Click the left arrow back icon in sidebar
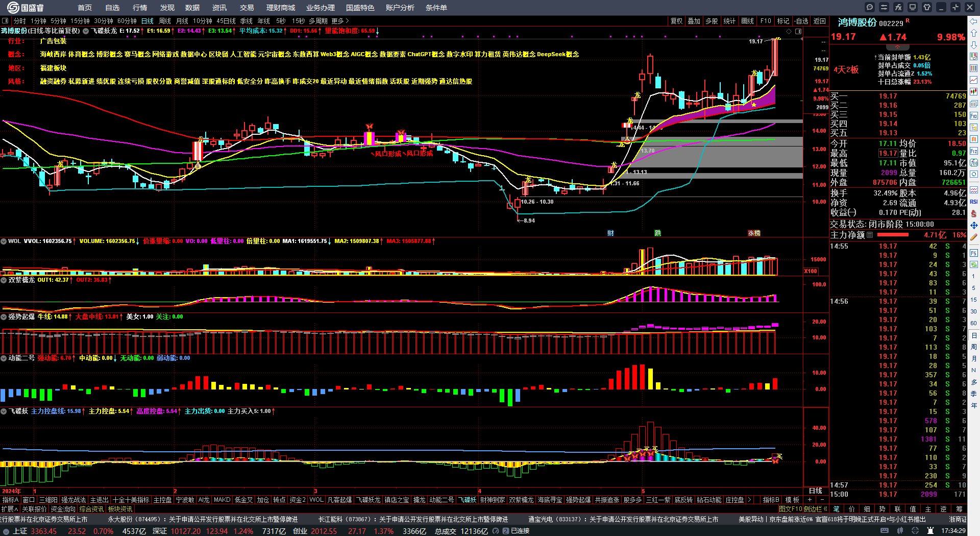Image resolution: width=980 pixels, height=536 pixels. (x=974, y=21)
